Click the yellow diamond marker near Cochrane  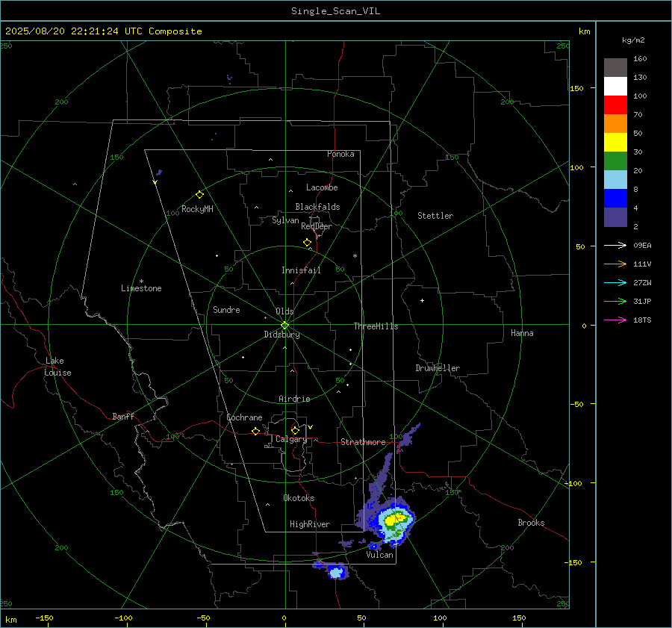pos(255,431)
